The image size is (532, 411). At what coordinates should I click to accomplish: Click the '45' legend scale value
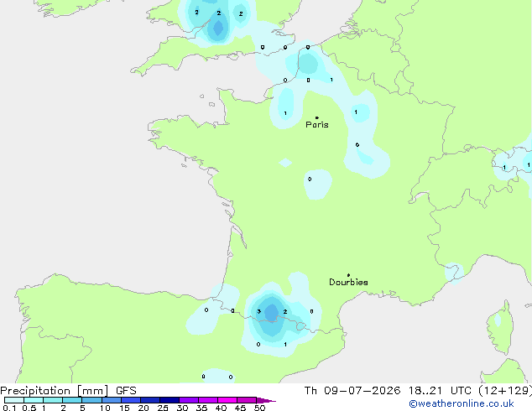click(x=240, y=408)
